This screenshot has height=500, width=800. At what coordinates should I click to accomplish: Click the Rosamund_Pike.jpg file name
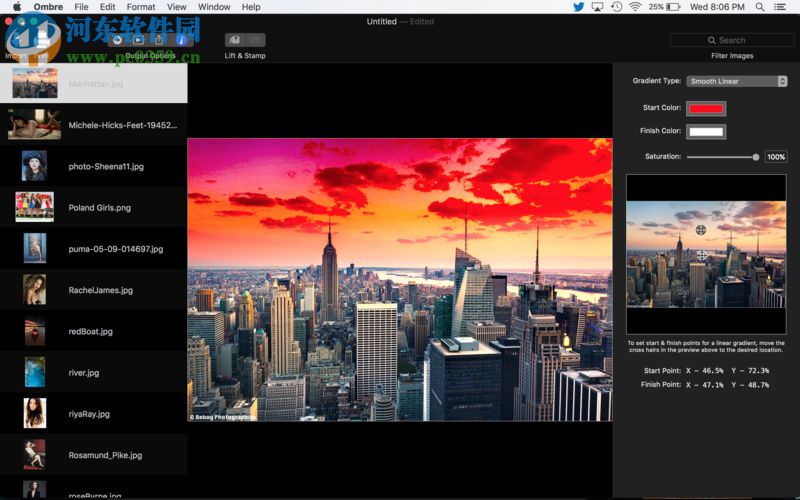coord(105,455)
